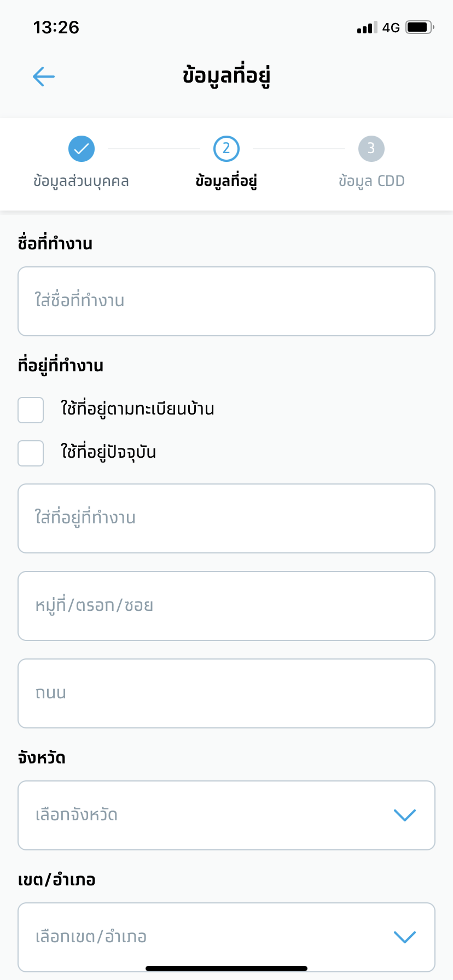Screen dimensions: 453x980
Task: Focus the 'หมู่ที่/ตรอก/ซอย' input field
Action: tap(226, 606)
